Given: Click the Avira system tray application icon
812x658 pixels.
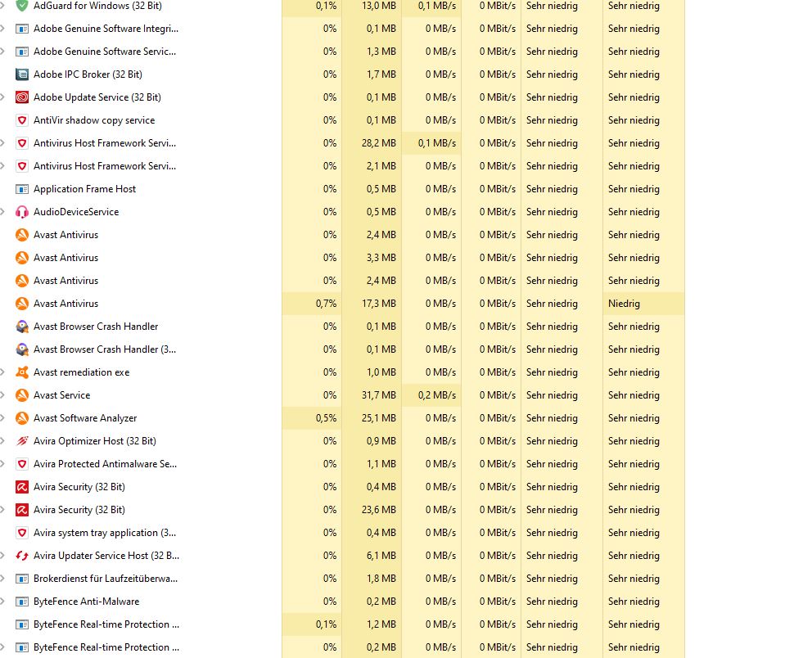Looking at the screenshot, I should pyautogui.click(x=22, y=533).
